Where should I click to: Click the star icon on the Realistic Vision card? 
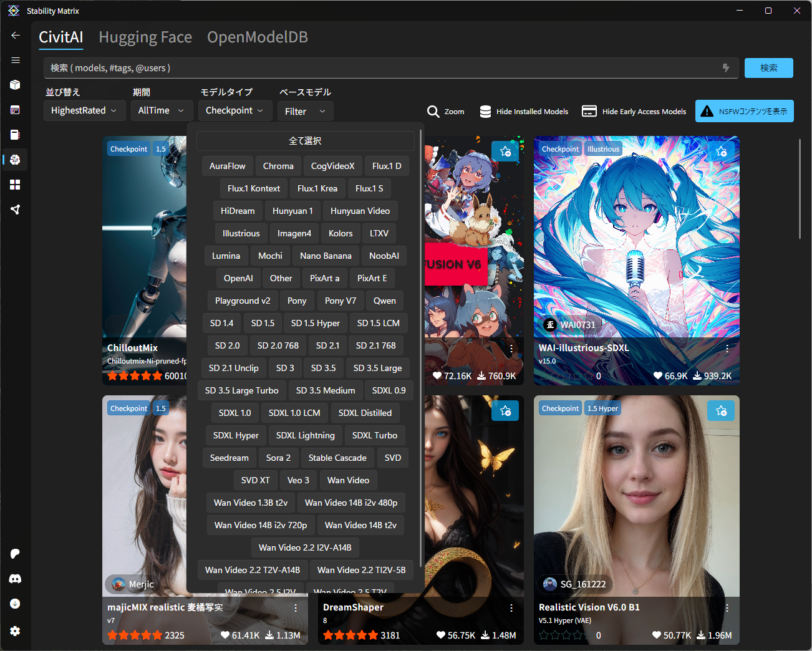720,410
